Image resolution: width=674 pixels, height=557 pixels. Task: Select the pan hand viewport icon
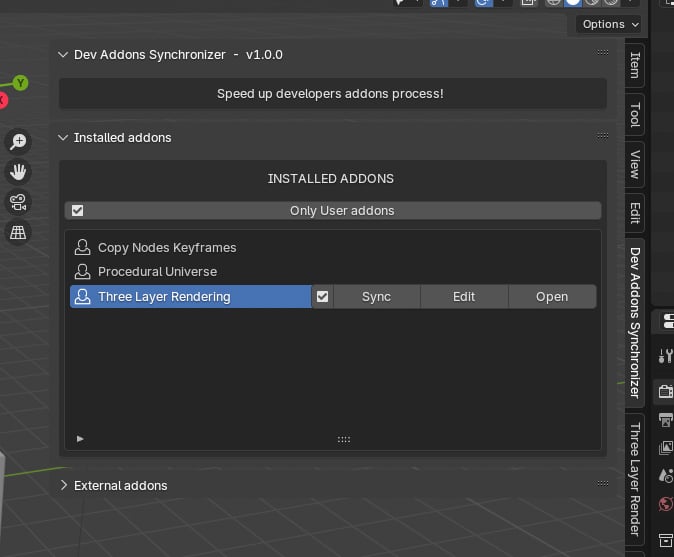(18, 172)
